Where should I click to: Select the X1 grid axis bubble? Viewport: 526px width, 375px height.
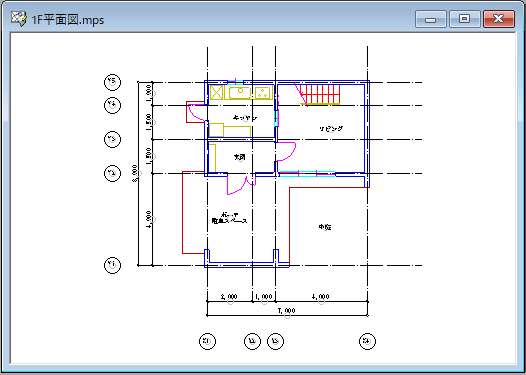[x=207, y=341]
